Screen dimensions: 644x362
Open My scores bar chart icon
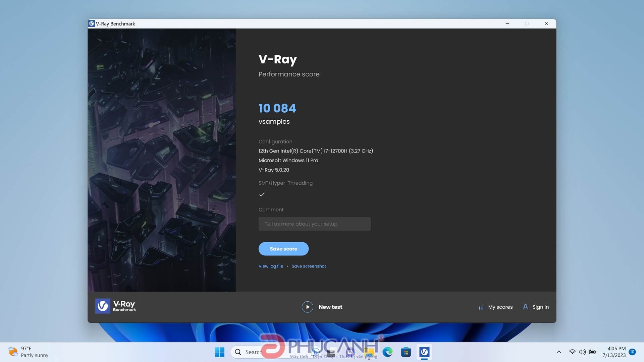coord(481,307)
